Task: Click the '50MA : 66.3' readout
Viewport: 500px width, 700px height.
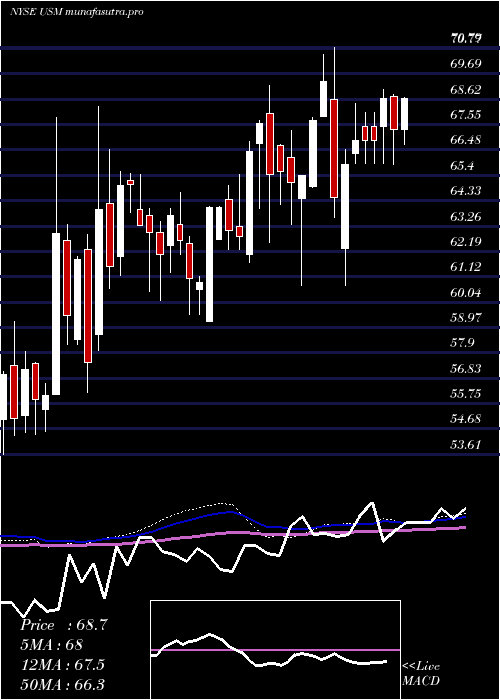Action: pos(63,685)
